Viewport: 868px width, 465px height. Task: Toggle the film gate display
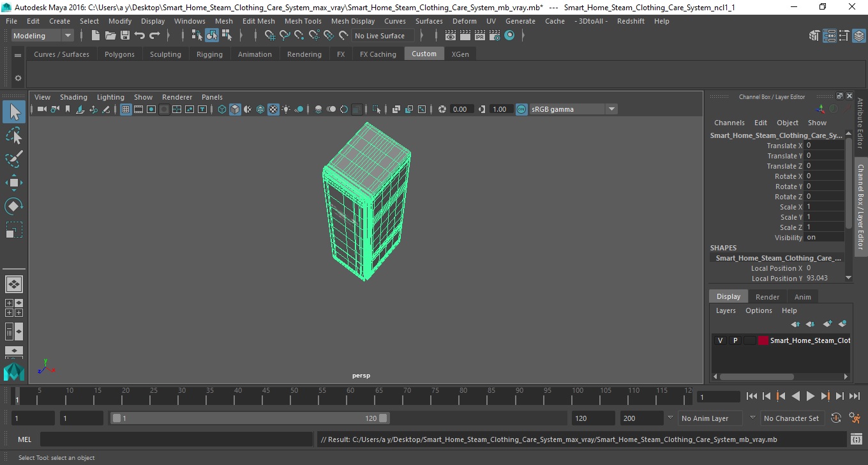click(x=138, y=109)
